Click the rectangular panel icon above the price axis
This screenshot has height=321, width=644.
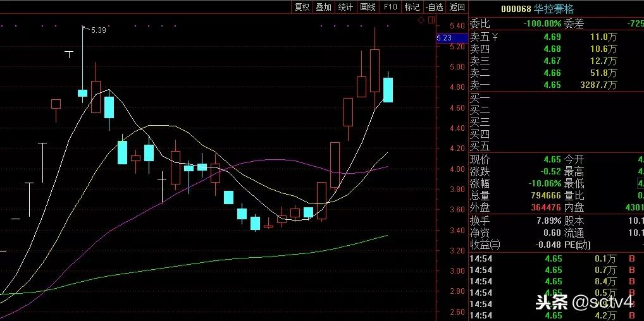click(431, 20)
